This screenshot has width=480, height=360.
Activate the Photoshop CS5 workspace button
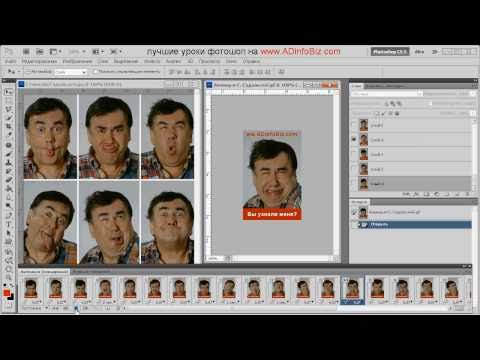[x=390, y=52]
